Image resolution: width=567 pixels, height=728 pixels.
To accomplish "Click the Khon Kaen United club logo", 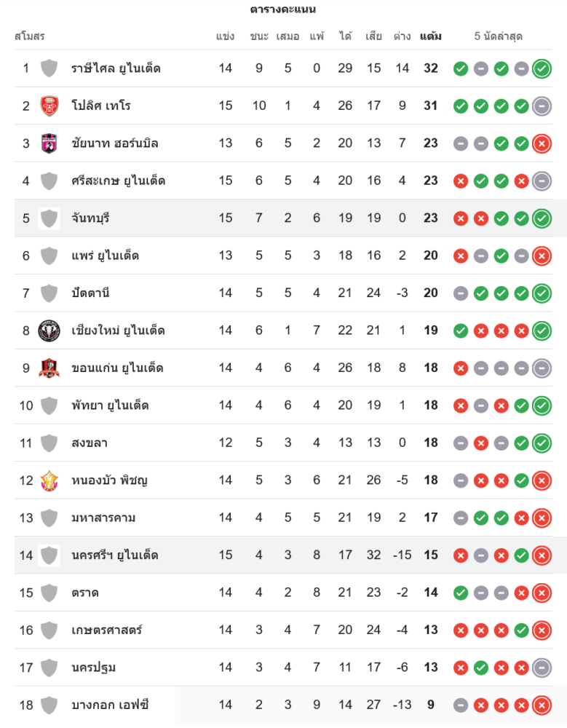I will click(x=49, y=368).
